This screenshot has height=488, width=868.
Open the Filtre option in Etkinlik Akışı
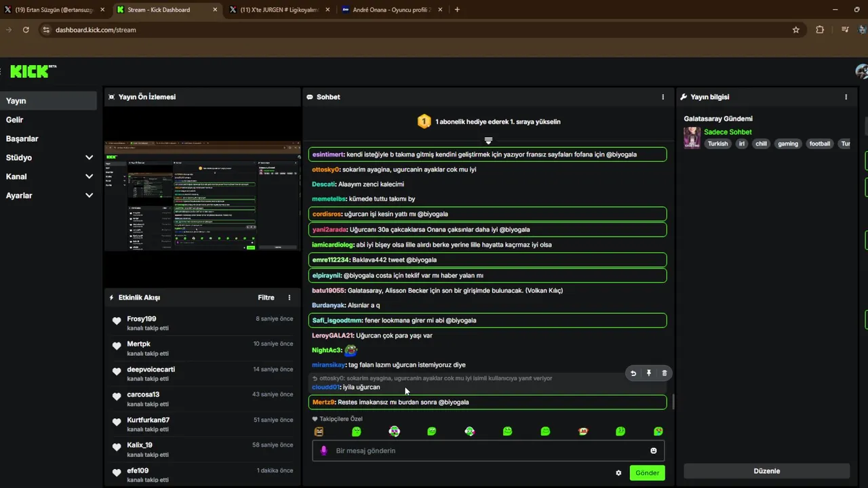[x=266, y=298]
